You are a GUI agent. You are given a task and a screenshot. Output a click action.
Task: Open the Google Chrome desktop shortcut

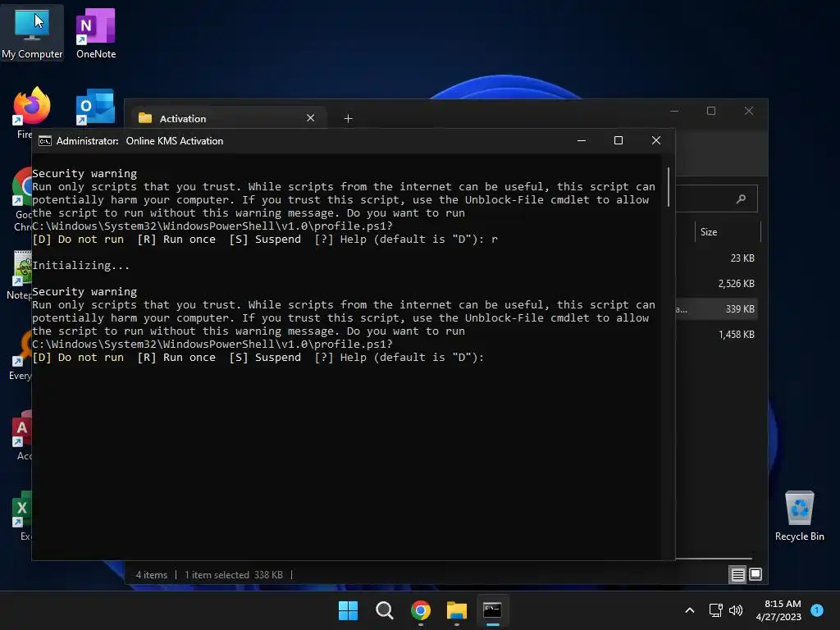(x=22, y=199)
